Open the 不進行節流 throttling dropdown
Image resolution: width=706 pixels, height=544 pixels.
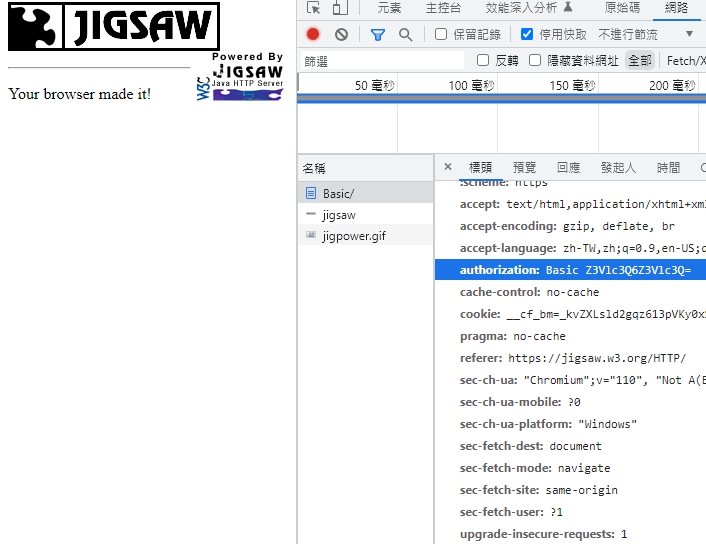click(646, 34)
